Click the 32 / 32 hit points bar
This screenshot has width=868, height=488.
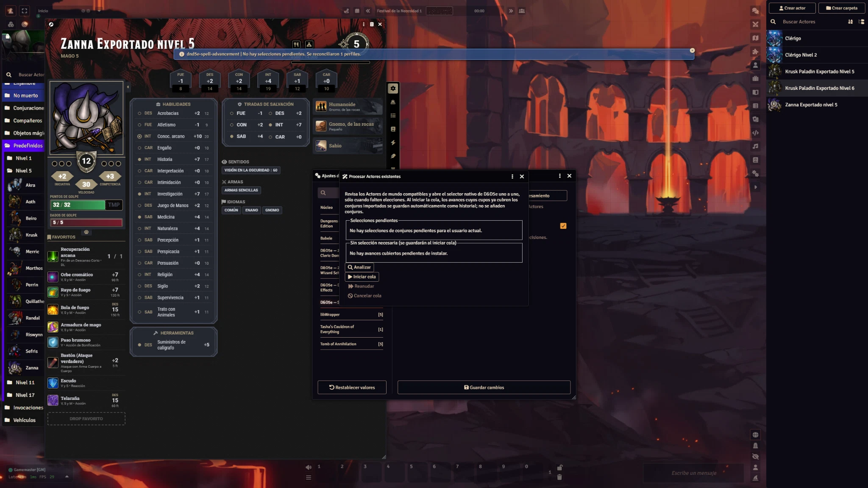pos(78,205)
